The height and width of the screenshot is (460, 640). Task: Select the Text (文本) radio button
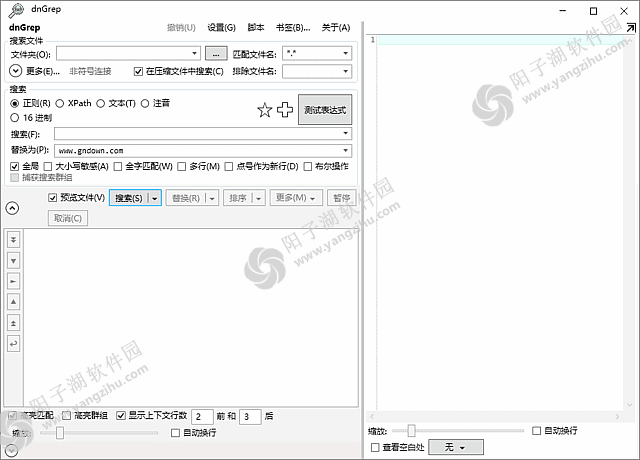[x=100, y=103]
